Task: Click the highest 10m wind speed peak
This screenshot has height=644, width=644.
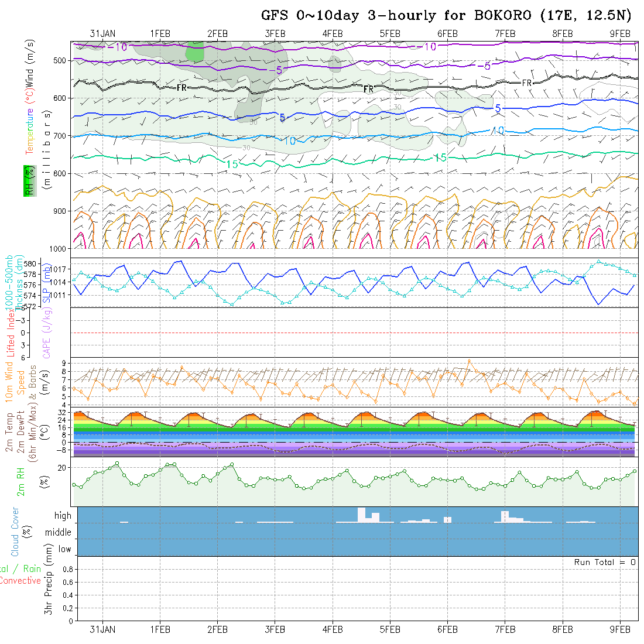Action: 469,361
